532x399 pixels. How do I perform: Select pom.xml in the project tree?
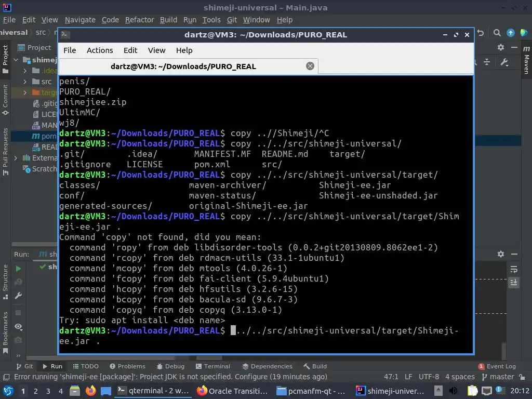point(44,136)
